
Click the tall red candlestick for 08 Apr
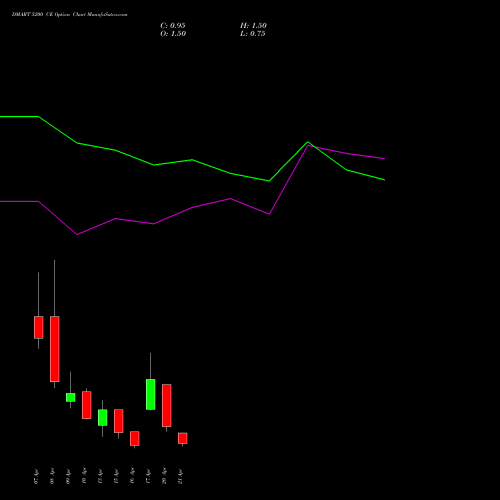pyautogui.click(x=55, y=349)
